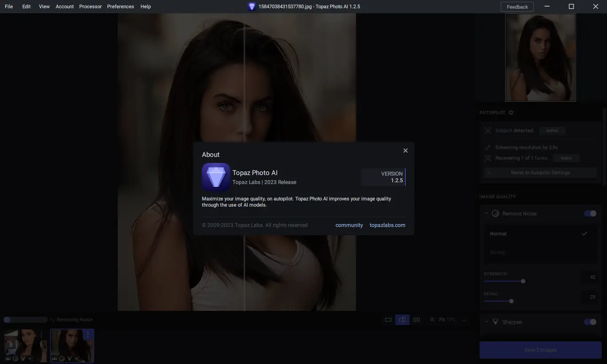607x364 pixels.
Task: Click the Detail value field showing 29
Action: (589, 297)
